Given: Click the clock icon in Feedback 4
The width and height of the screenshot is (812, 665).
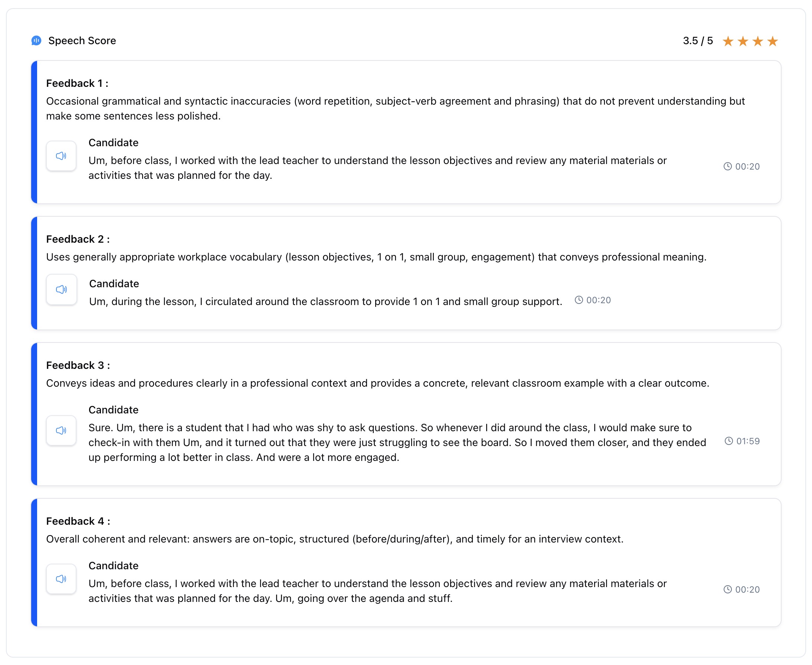Looking at the screenshot, I should [727, 589].
